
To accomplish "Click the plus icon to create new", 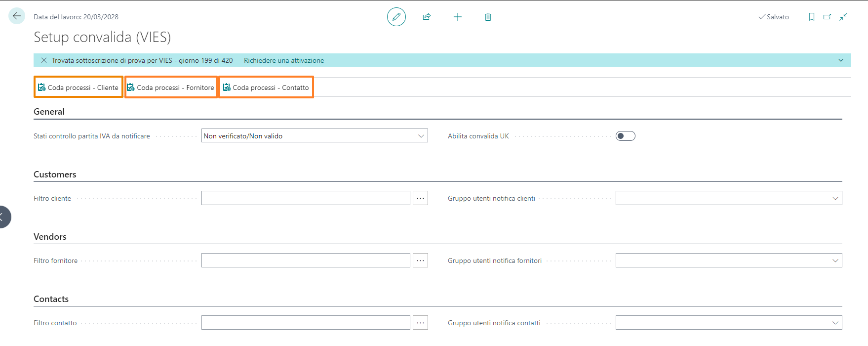I will (458, 17).
